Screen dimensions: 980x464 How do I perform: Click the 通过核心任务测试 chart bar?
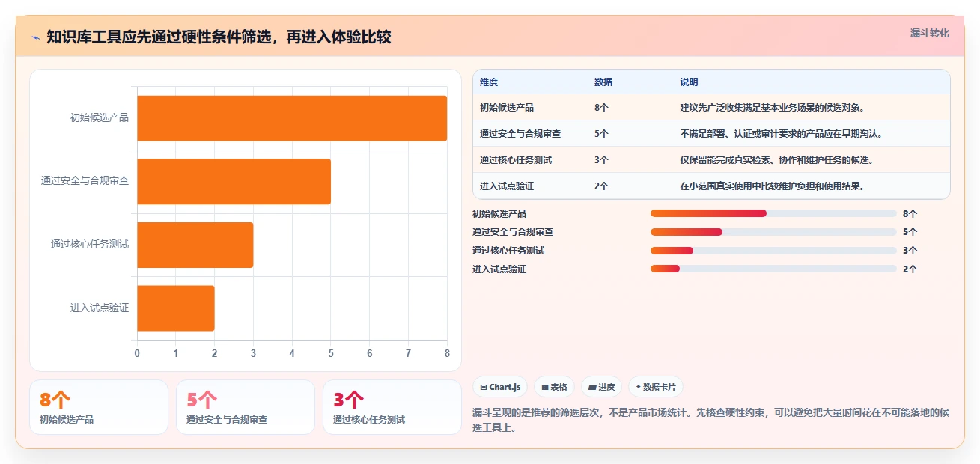point(195,245)
